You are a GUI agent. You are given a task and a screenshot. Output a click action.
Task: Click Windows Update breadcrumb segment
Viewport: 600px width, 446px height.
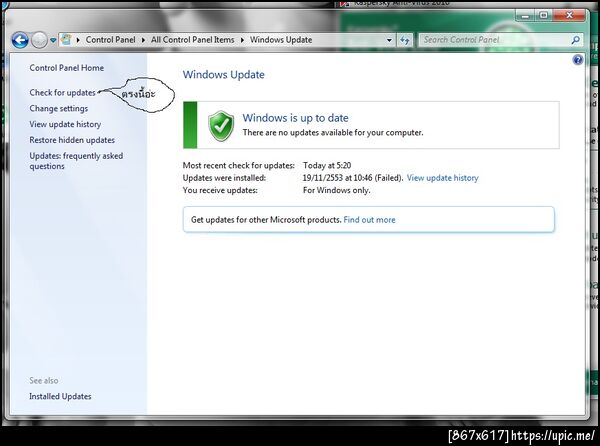point(281,40)
